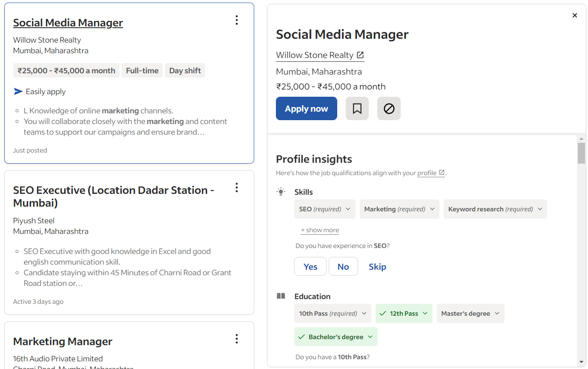Click Profile insights heading

click(314, 159)
